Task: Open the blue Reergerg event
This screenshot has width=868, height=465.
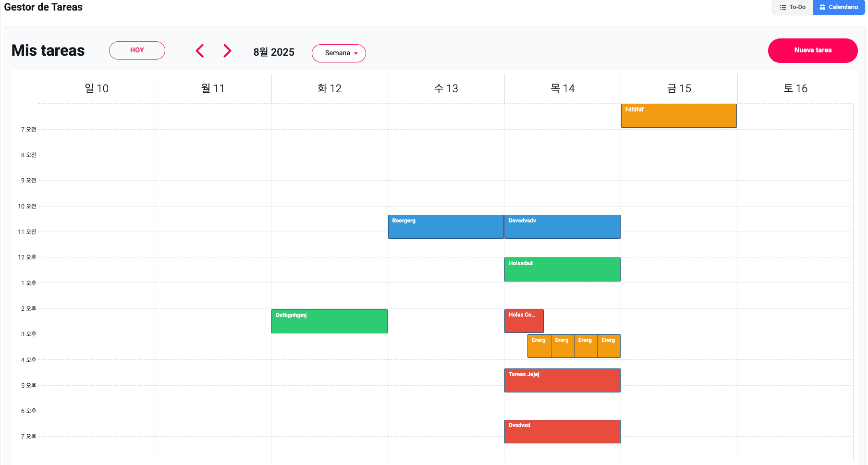Action: 445,227
